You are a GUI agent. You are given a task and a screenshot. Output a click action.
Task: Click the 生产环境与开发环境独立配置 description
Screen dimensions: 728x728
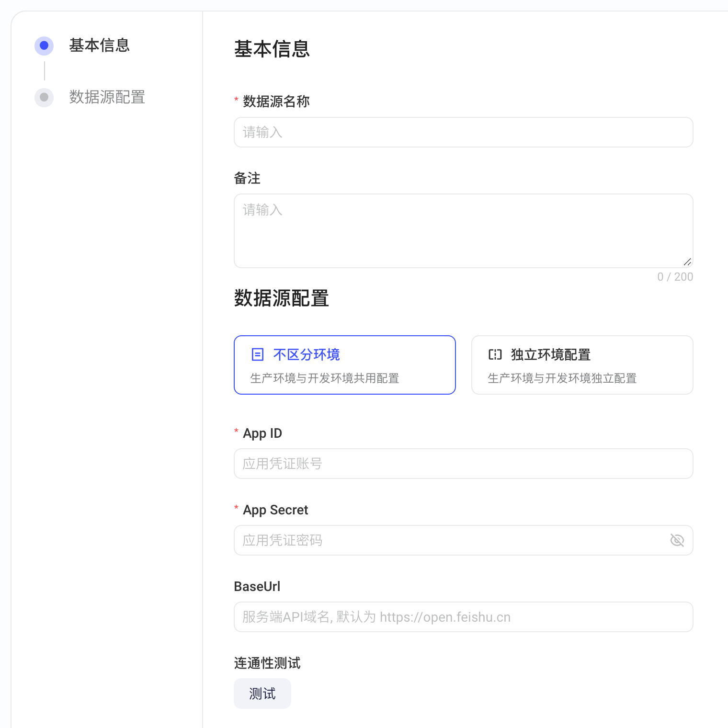[562, 378]
